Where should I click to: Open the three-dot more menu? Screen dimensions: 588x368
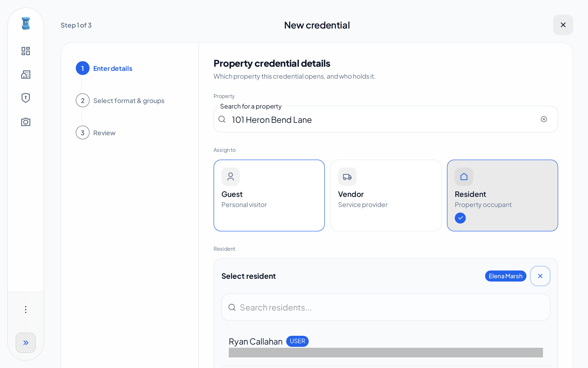coord(26,310)
